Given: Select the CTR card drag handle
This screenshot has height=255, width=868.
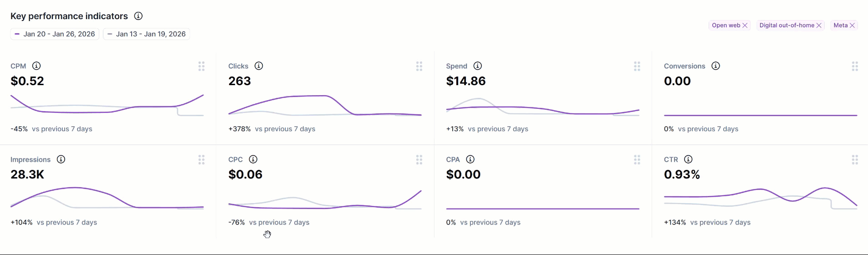Looking at the screenshot, I should click(x=855, y=160).
